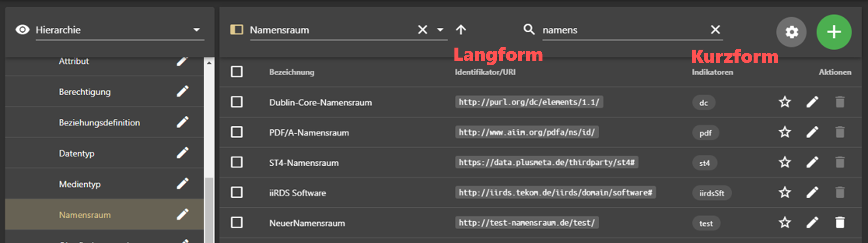Clear the 'namens' search text
Image resolution: width=868 pixels, height=243 pixels.
(715, 30)
